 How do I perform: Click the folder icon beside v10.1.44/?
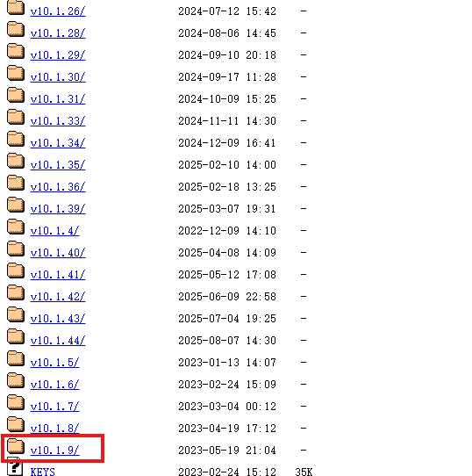[16, 336]
